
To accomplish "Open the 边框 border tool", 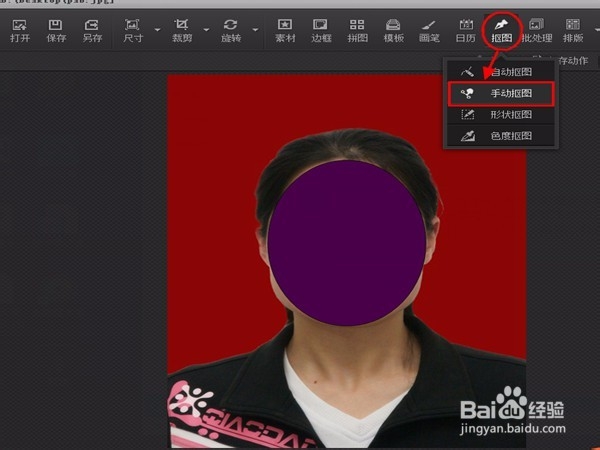I will 321,31.
